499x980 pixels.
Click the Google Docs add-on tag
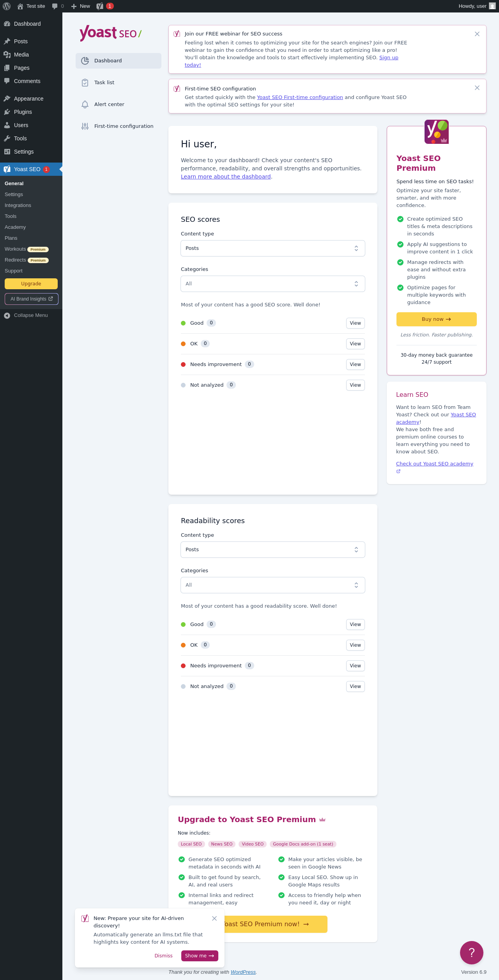[303, 844]
